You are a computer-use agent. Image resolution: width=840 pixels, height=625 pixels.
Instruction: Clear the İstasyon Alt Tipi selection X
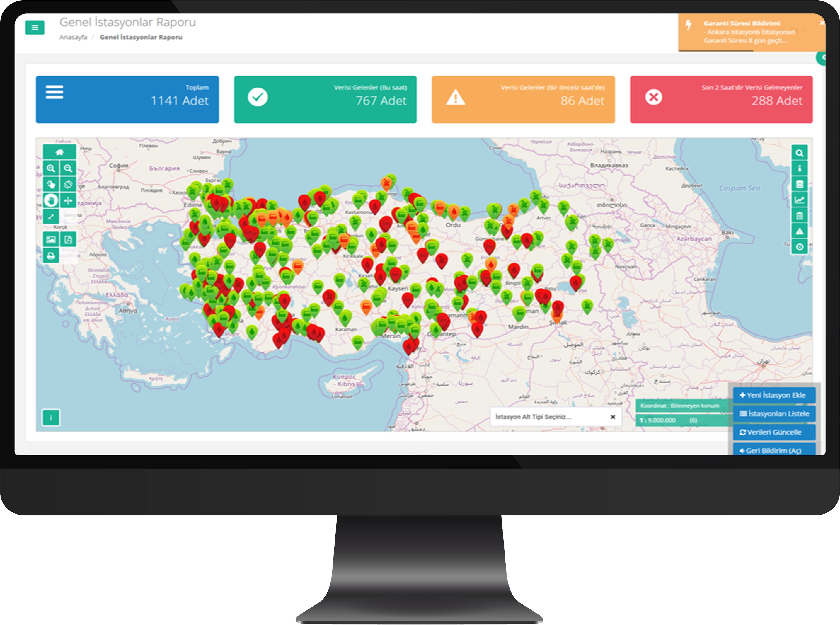click(613, 417)
